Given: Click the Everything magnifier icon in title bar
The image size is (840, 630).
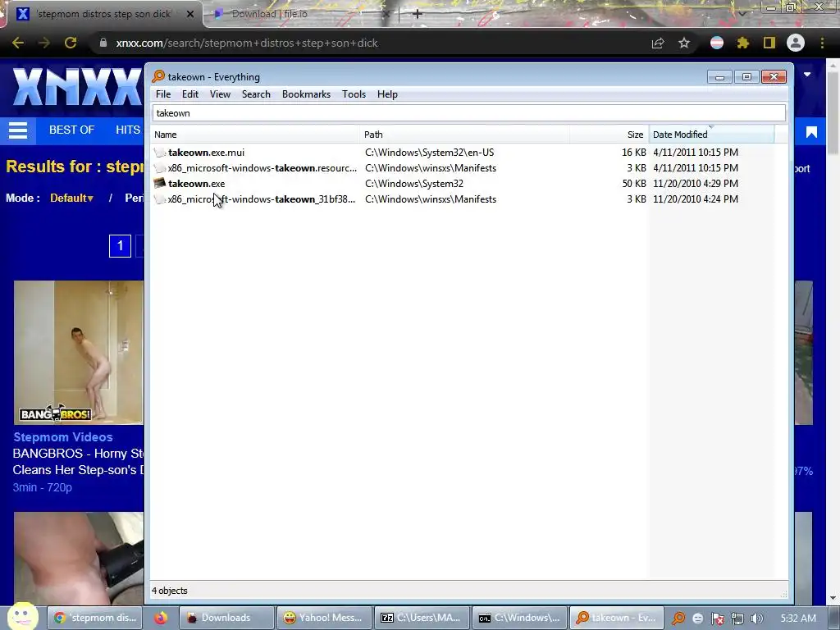Looking at the screenshot, I should [158, 76].
